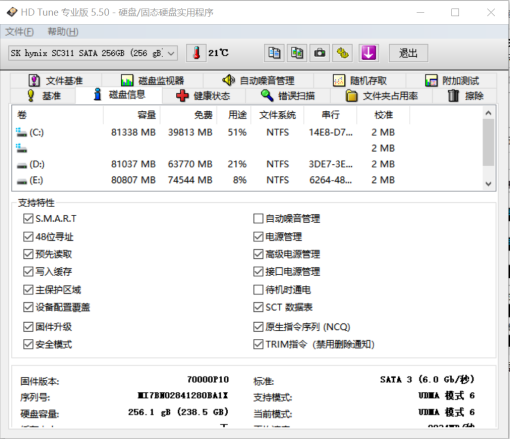Click the Folder Usage folder icon
Screen dimensions: 510x439
(x=351, y=96)
